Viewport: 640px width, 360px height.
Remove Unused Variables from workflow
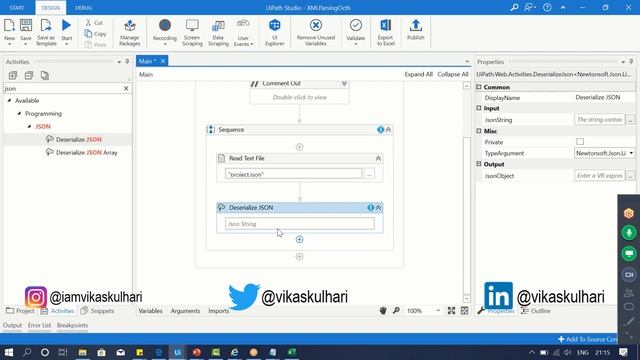point(316,32)
